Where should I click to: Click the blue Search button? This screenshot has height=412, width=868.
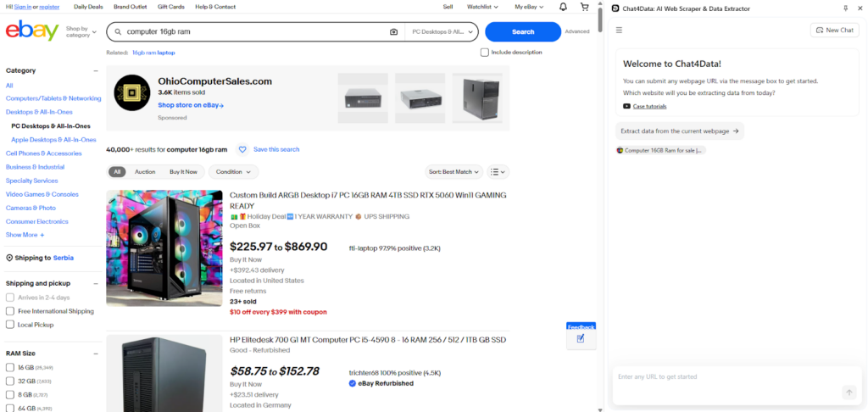click(522, 31)
